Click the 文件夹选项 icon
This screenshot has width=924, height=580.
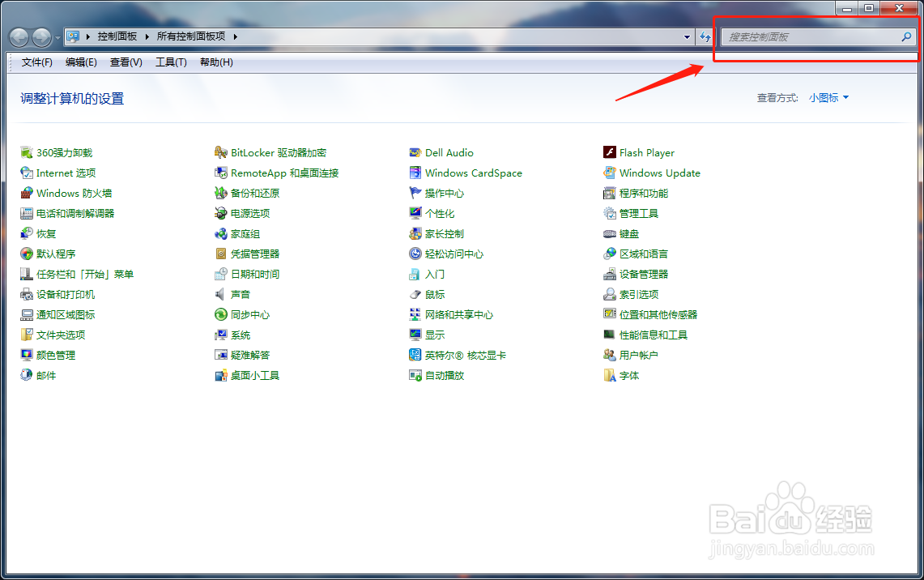[x=27, y=335]
